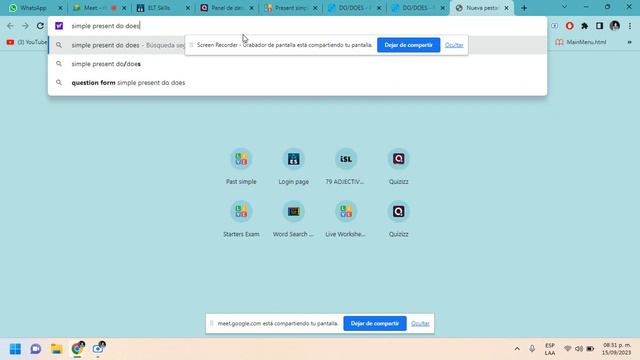Open File Explorer from taskbar
The image size is (640, 360).
(x=56, y=349)
